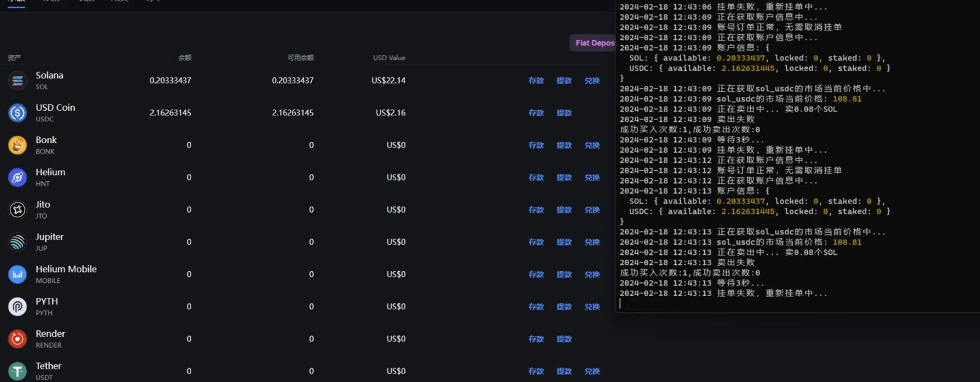
Task: Click the 可用余额 column header
Action: [301, 58]
